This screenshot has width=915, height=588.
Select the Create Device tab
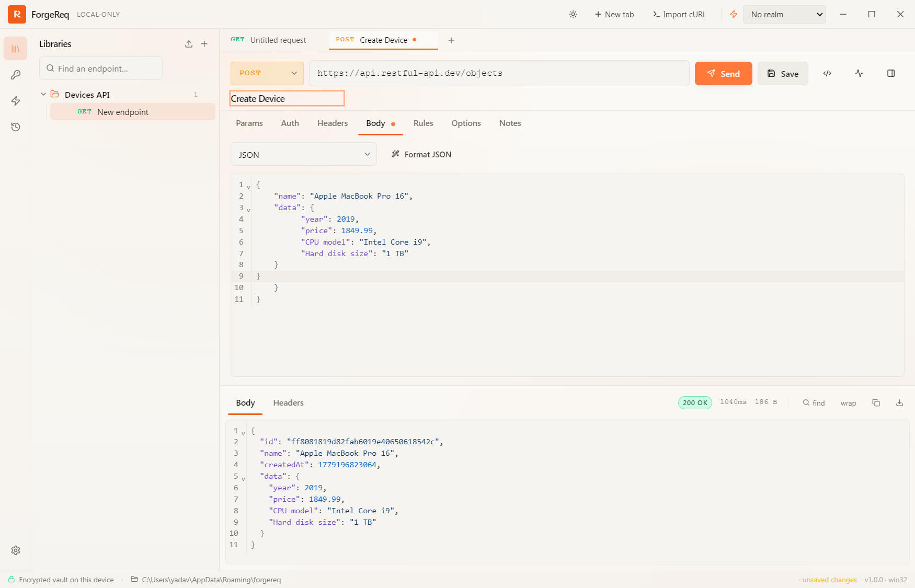(383, 40)
